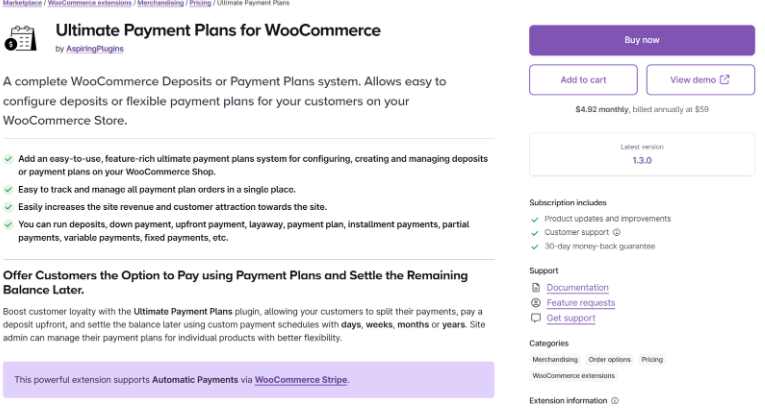Viewport: 765px width, 418px height.
Task: Click the plugin logo icon
Action: (19, 39)
